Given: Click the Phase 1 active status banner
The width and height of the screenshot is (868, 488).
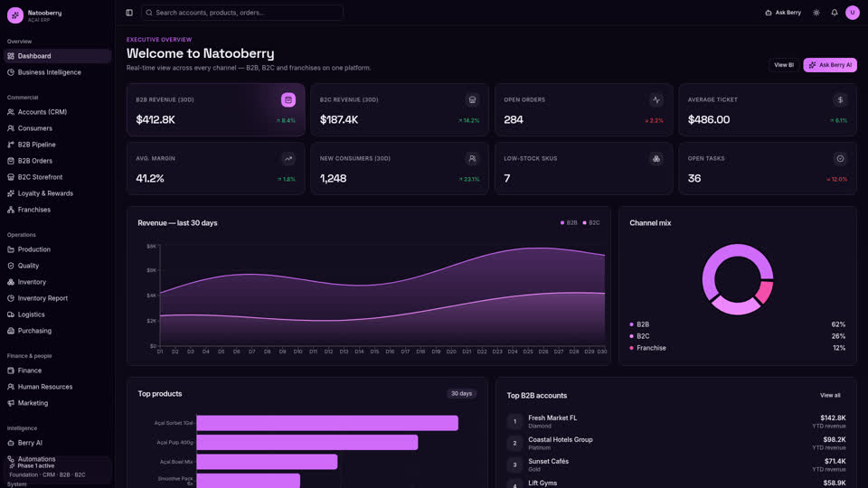Looking at the screenshot, I should tap(58, 470).
